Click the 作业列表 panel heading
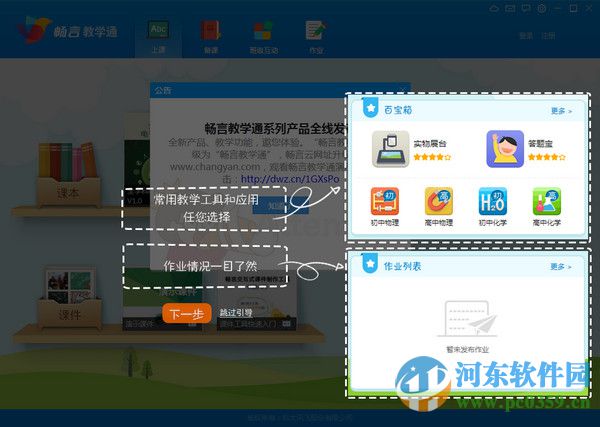Viewport: 600px width, 427px height. [x=402, y=266]
